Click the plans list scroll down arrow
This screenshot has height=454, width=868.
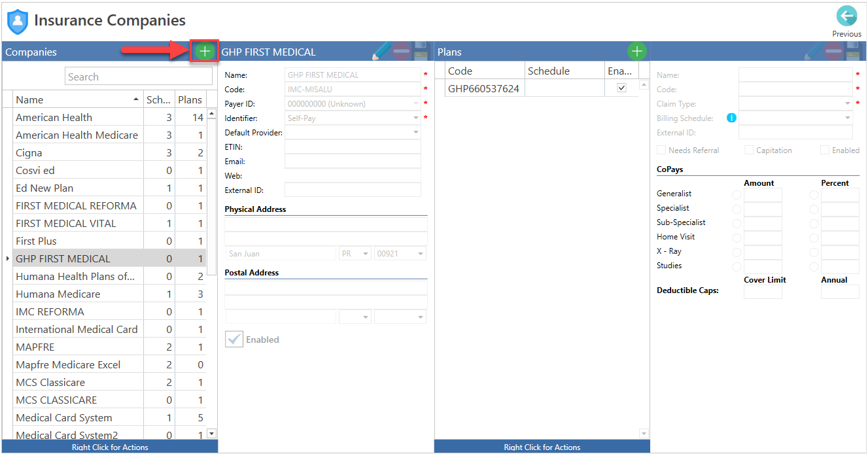[x=644, y=434]
